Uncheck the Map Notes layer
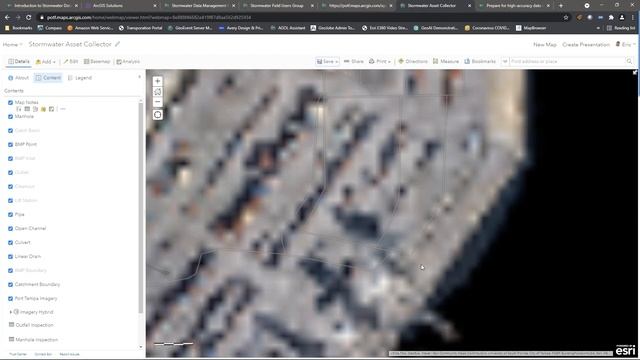Screen dimensions: 640x360 click(x=11, y=102)
